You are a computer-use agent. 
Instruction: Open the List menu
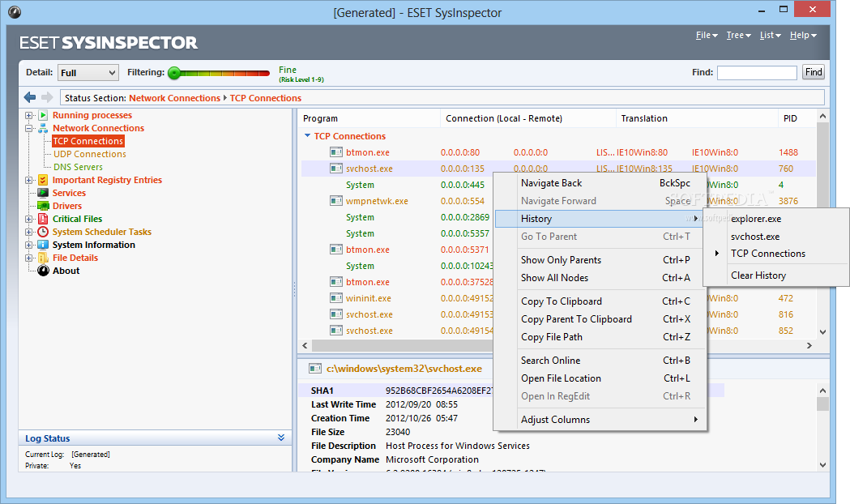coord(770,35)
